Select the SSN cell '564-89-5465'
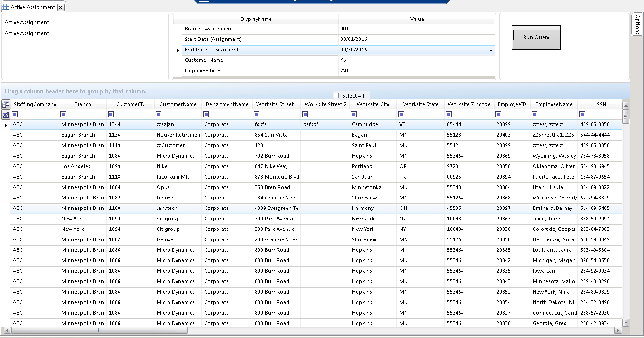The height and width of the screenshot is (338, 644). pyautogui.click(x=600, y=208)
